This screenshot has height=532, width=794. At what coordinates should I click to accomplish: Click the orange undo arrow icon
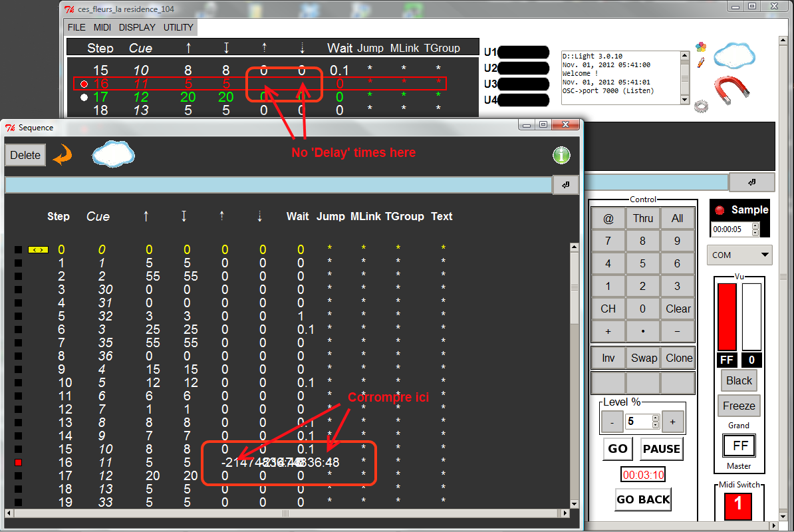pos(62,155)
